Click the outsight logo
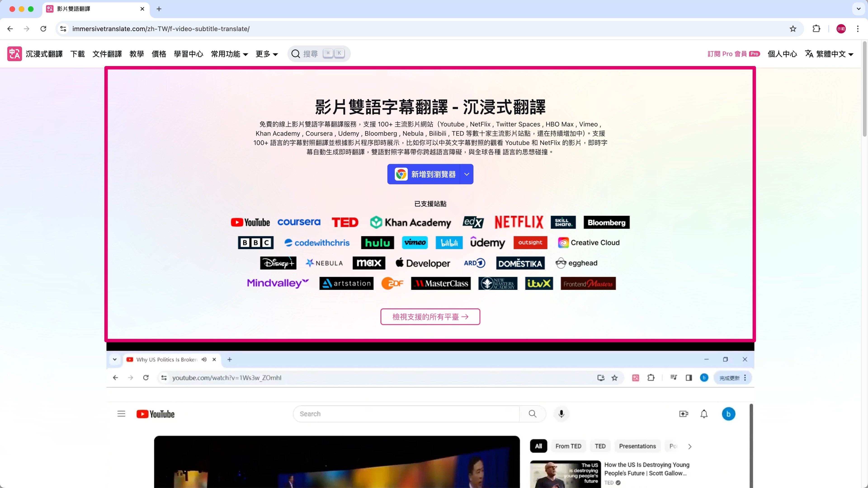The width and height of the screenshot is (868, 488). [x=530, y=242]
